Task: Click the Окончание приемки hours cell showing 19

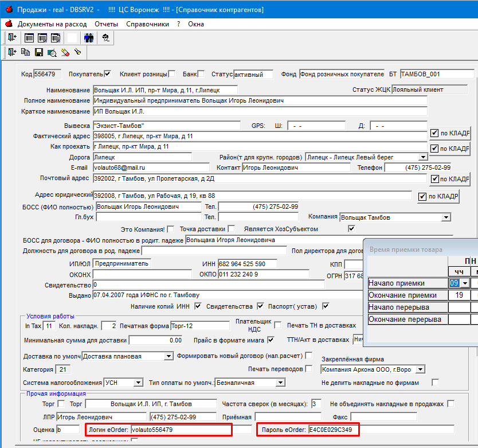Action: [x=459, y=295]
